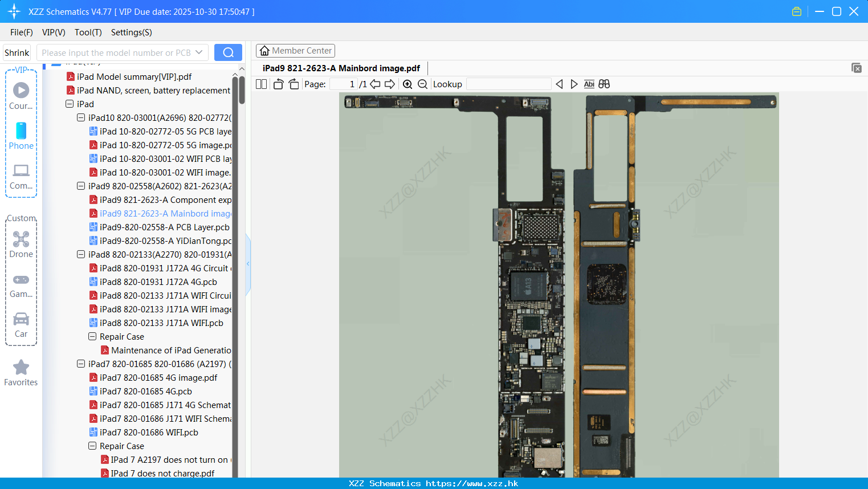Collapse the Repair Case node under iPad8
Screen dimensions: 868x489
pyautogui.click(x=92, y=336)
